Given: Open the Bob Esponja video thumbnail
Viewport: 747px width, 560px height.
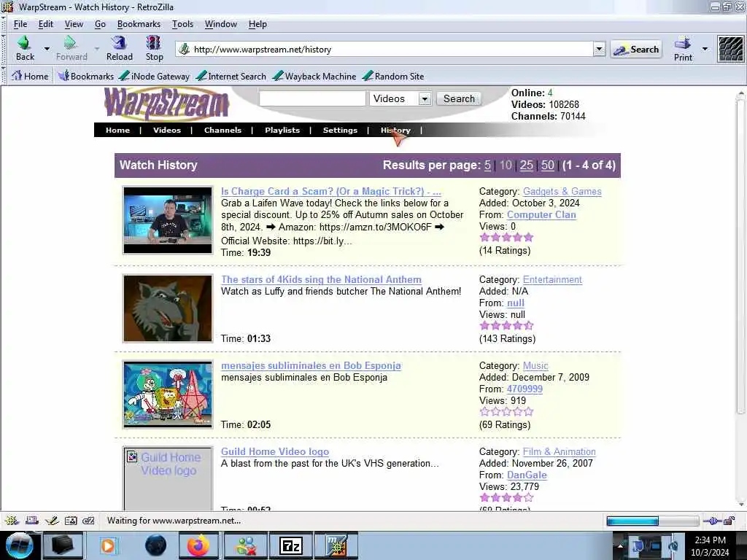Looking at the screenshot, I should (x=168, y=394).
